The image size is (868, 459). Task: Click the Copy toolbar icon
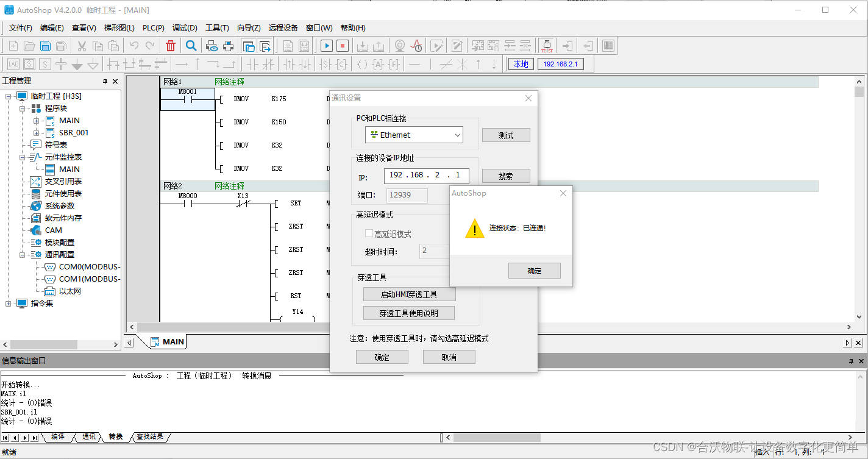pyautogui.click(x=98, y=46)
